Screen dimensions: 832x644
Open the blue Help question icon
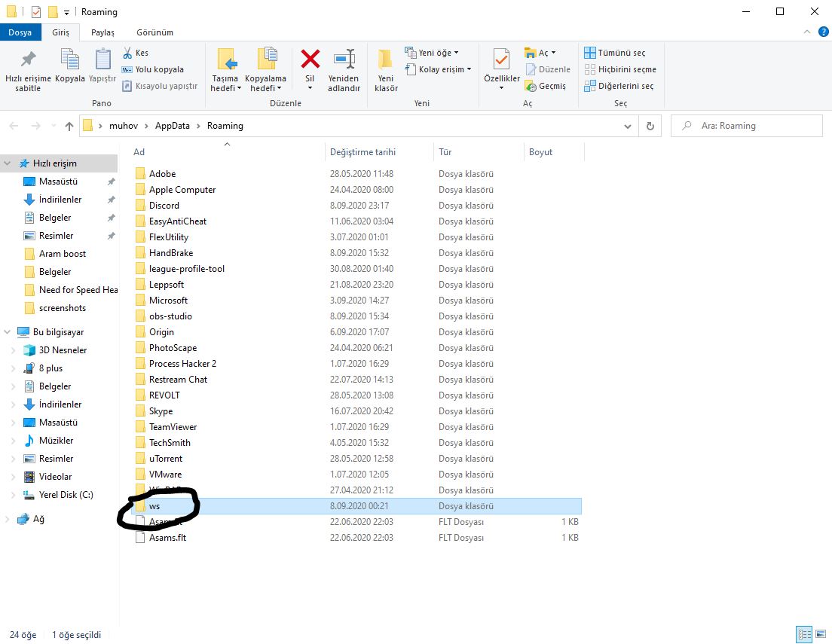823,32
